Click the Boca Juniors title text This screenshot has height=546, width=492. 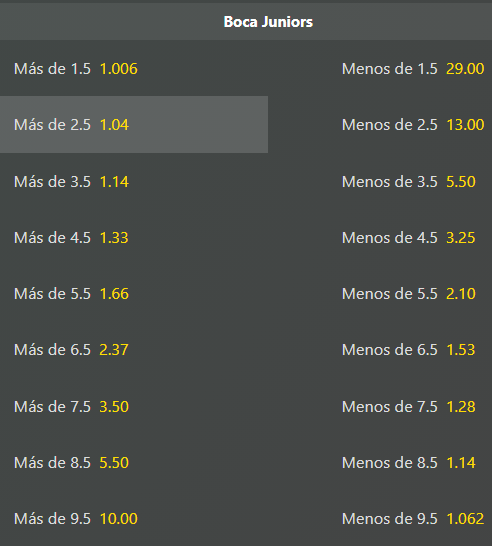[x=268, y=22]
